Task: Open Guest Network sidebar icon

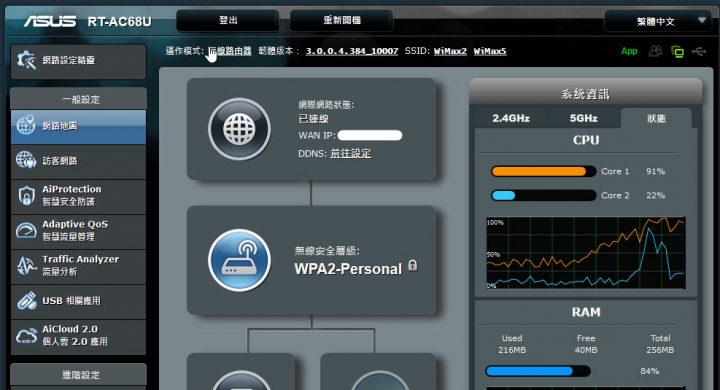Action: click(x=26, y=160)
